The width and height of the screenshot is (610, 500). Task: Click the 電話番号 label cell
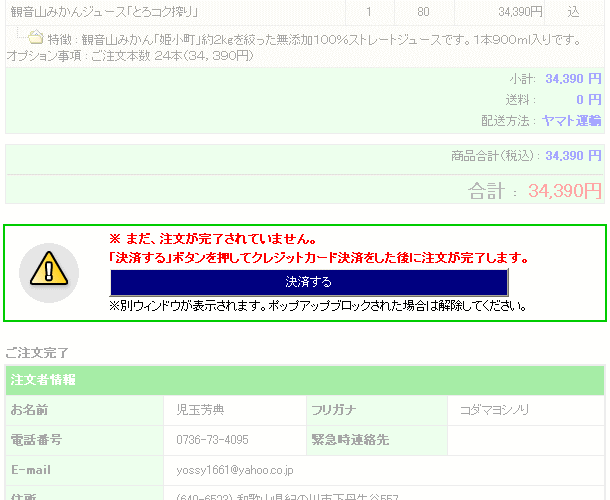[85, 440]
